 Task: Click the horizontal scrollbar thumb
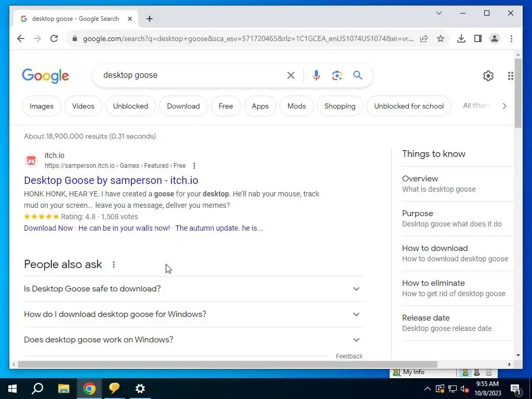[228, 365]
